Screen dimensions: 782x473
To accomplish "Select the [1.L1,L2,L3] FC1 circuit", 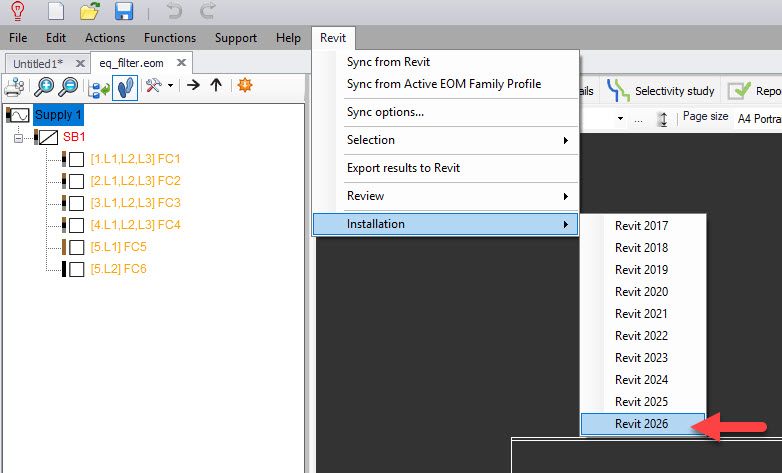I will 135,159.
